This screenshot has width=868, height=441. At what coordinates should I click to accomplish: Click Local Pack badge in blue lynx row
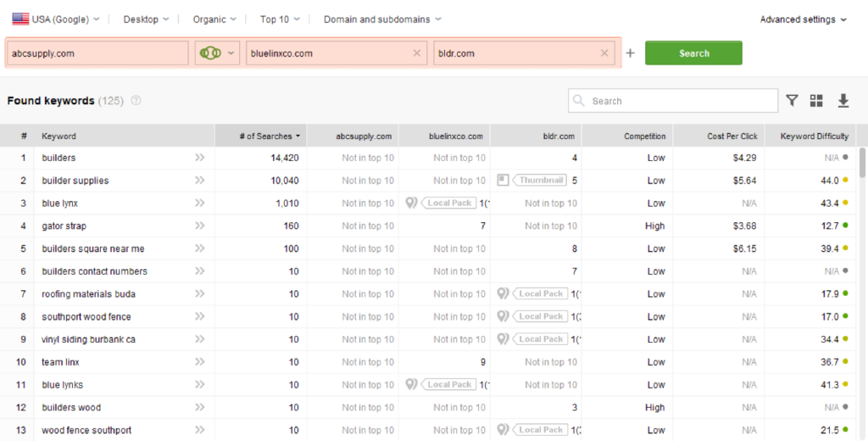448,203
